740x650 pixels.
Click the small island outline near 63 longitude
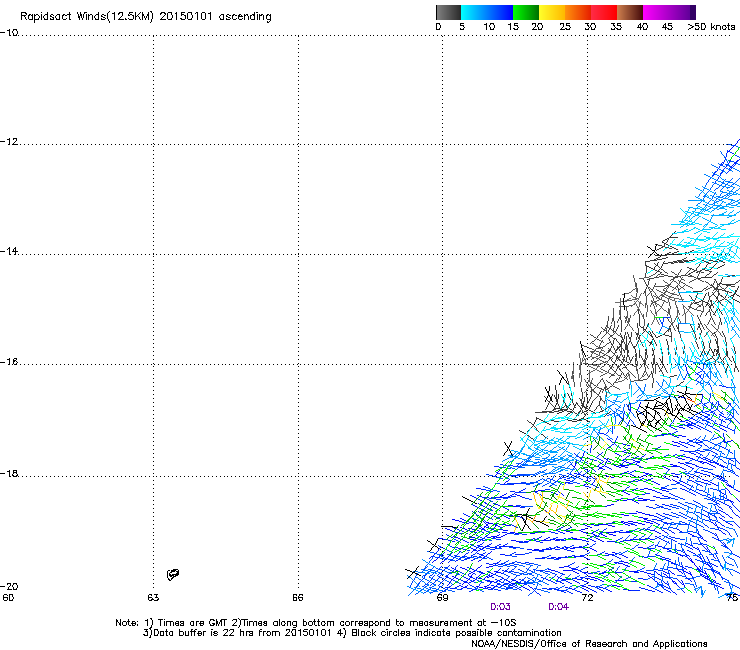(x=173, y=574)
